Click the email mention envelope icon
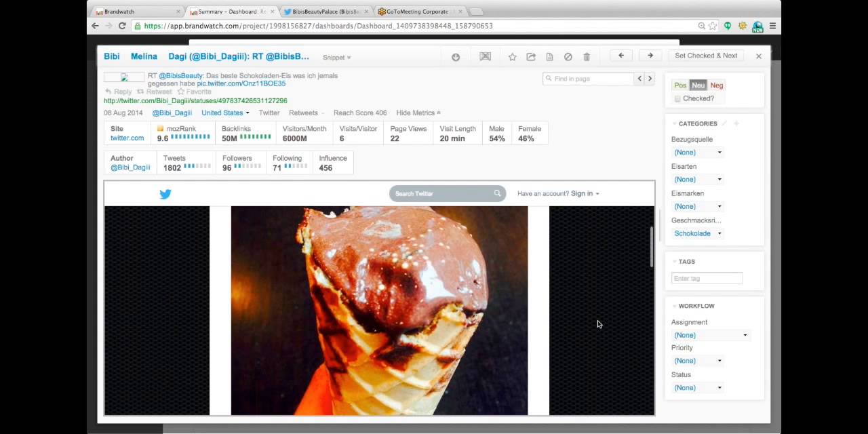 point(485,57)
